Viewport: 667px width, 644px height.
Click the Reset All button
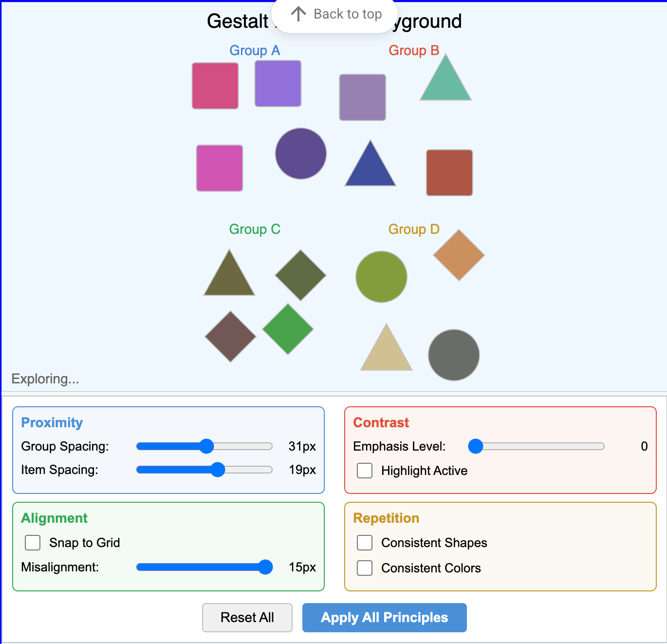(247, 617)
